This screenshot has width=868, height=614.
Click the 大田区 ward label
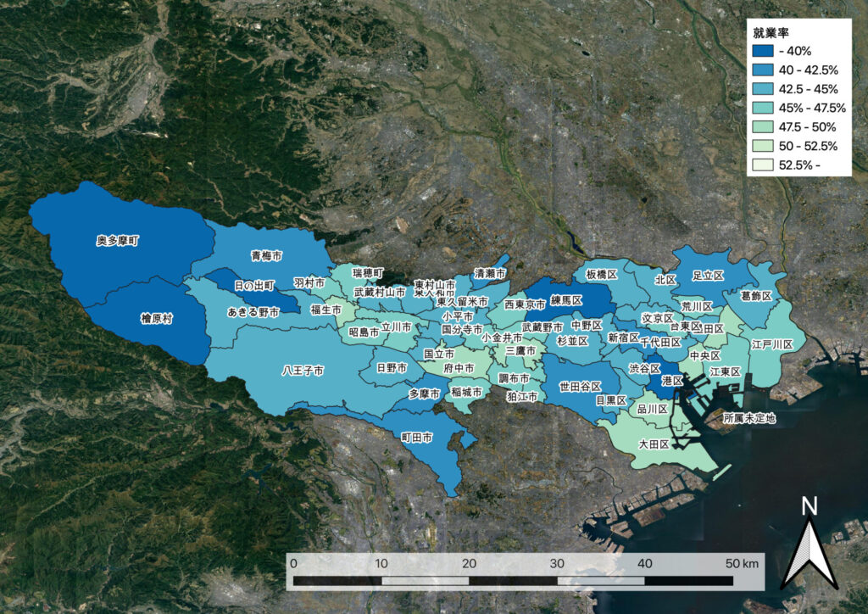654,444
